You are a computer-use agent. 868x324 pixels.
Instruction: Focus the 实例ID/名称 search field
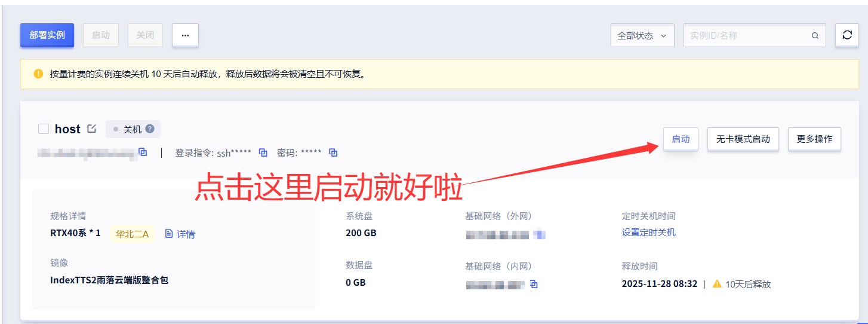[x=746, y=36]
